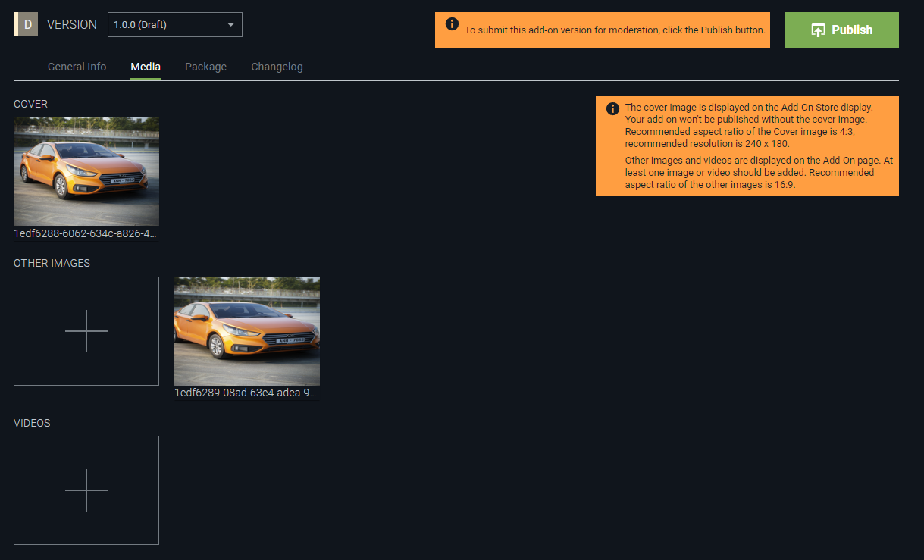Add a new image under Other Images
The image size is (924, 560).
86,331
